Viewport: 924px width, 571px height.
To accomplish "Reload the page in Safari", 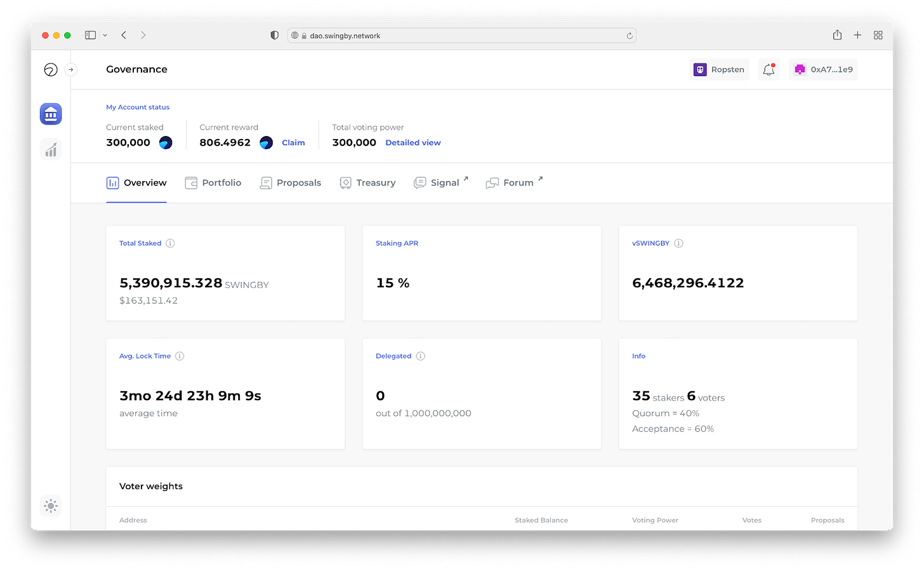I will [x=630, y=36].
